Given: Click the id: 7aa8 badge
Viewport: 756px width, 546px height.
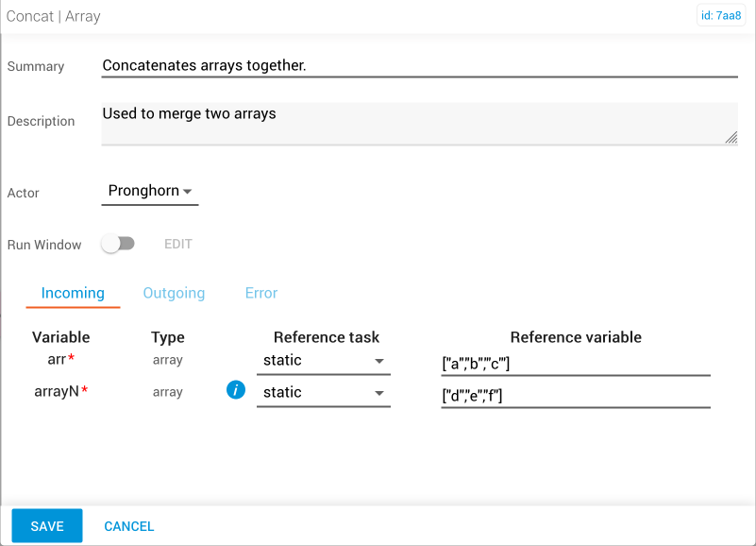Looking at the screenshot, I should coord(721,15).
